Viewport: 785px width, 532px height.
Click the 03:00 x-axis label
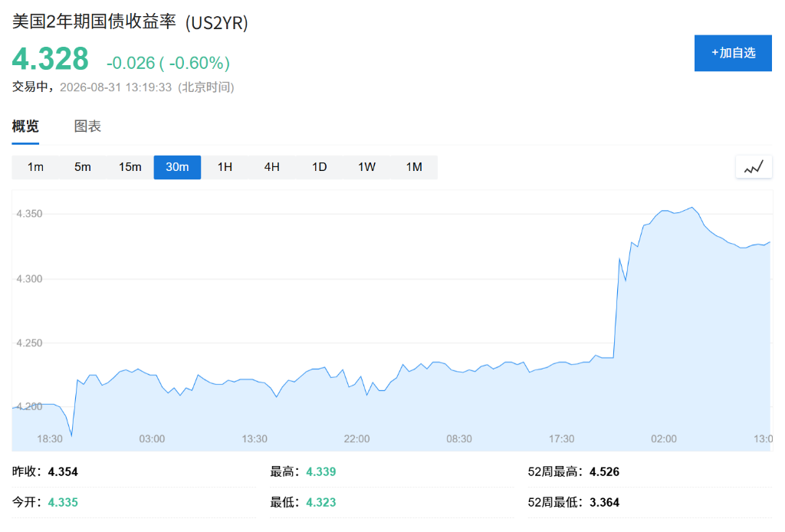tap(152, 439)
